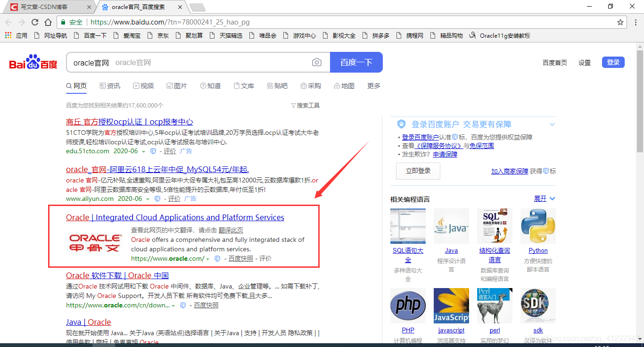Click the camera image-search icon
This screenshot has height=347, width=644.
coord(317,62)
